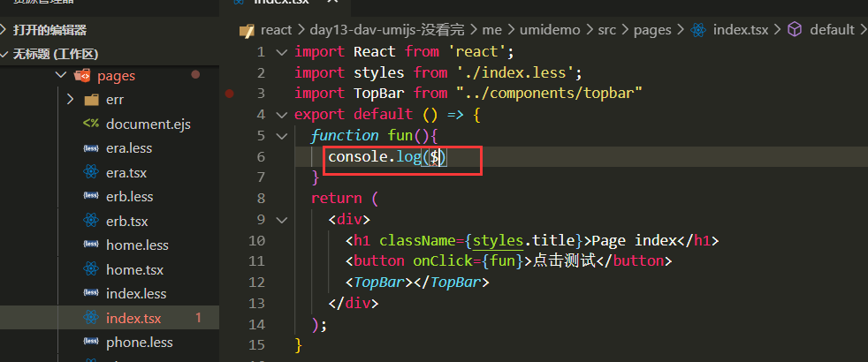Click "../components/topbar" import path
This screenshot has height=362, width=868.
coord(549,94)
